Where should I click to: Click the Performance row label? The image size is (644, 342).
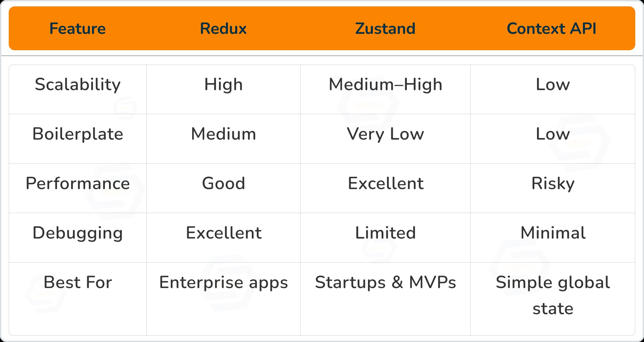point(77,184)
